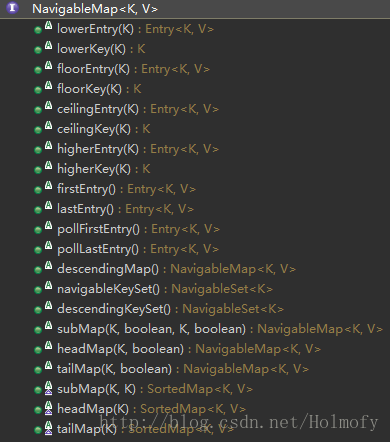Select the firstEntry() method entry

[x=126, y=189]
